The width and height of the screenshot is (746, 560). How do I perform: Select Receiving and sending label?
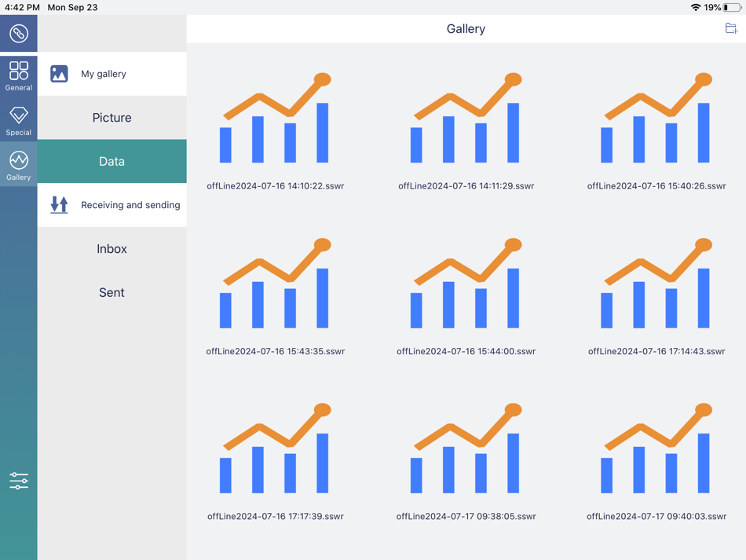click(x=130, y=205)
